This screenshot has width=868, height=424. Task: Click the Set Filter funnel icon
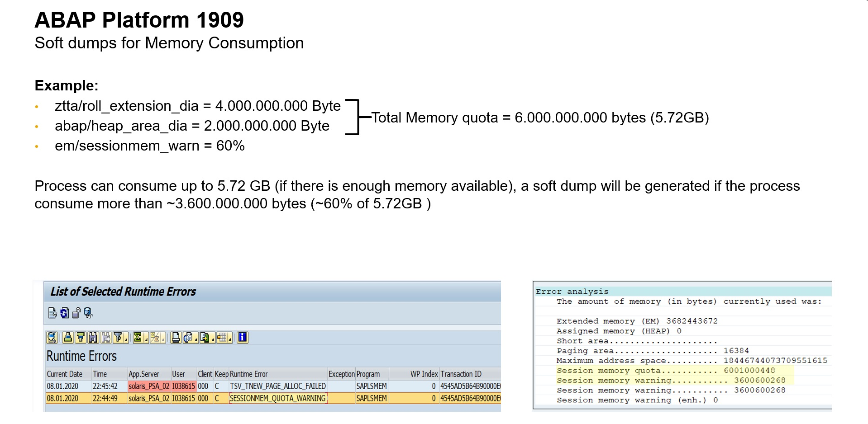point(118,338)
